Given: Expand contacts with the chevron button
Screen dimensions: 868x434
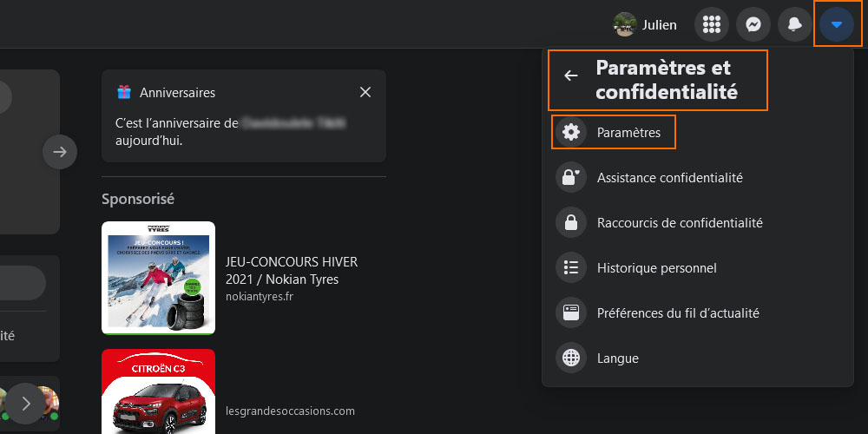Looking at the screenshot, I should [x=26, y=404].
